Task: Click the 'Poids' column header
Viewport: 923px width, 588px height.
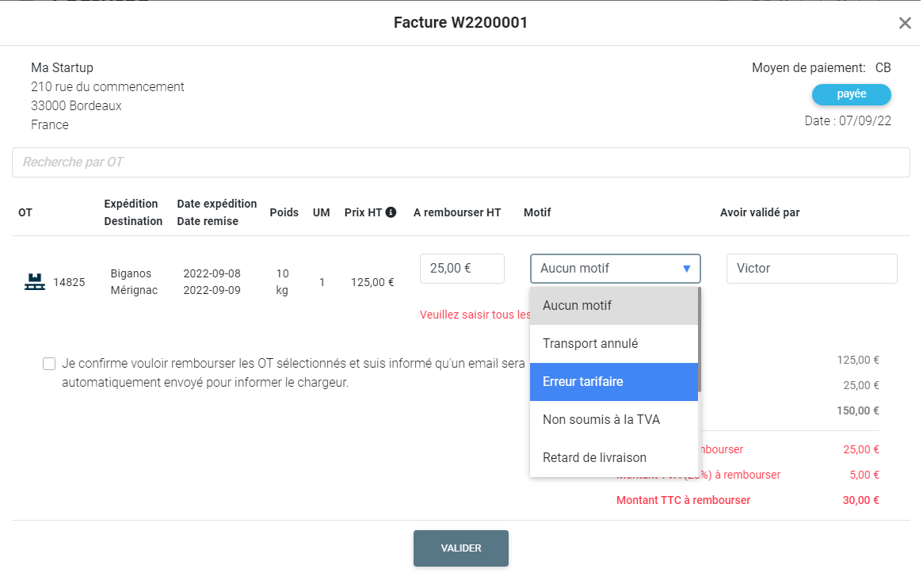Action: tap(284, 212)
